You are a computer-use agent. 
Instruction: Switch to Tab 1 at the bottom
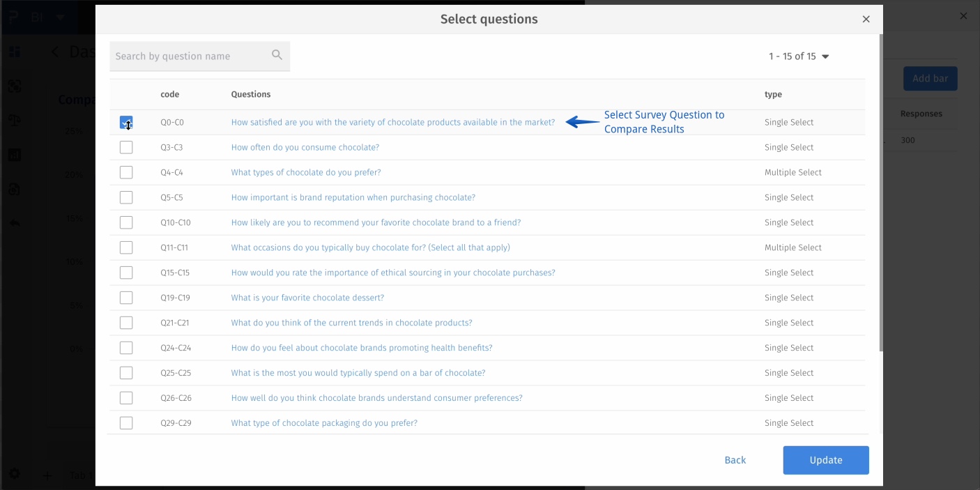[79, 476]
